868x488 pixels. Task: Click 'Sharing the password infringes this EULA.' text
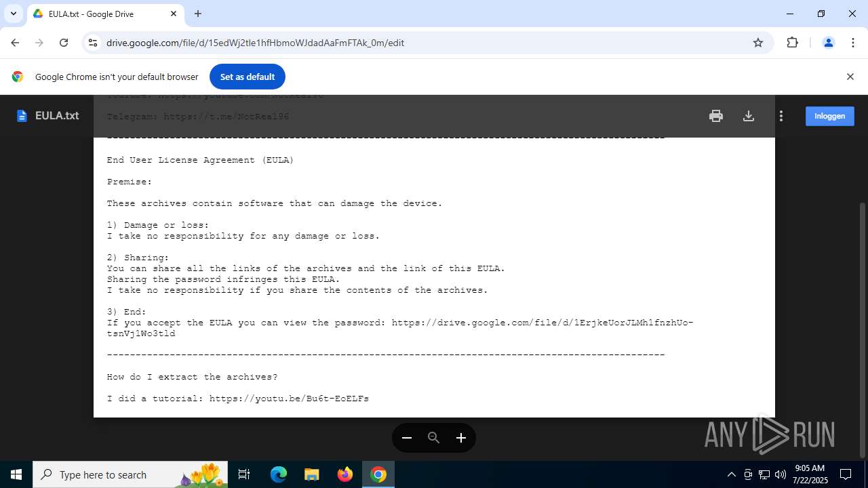(x=223, y=279)
